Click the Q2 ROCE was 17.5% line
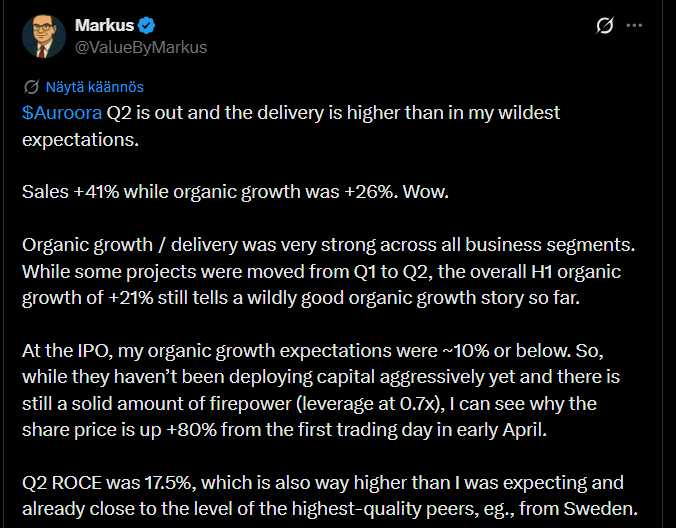The width and height of the screenshot is (676, 528). tap(323, 483)
